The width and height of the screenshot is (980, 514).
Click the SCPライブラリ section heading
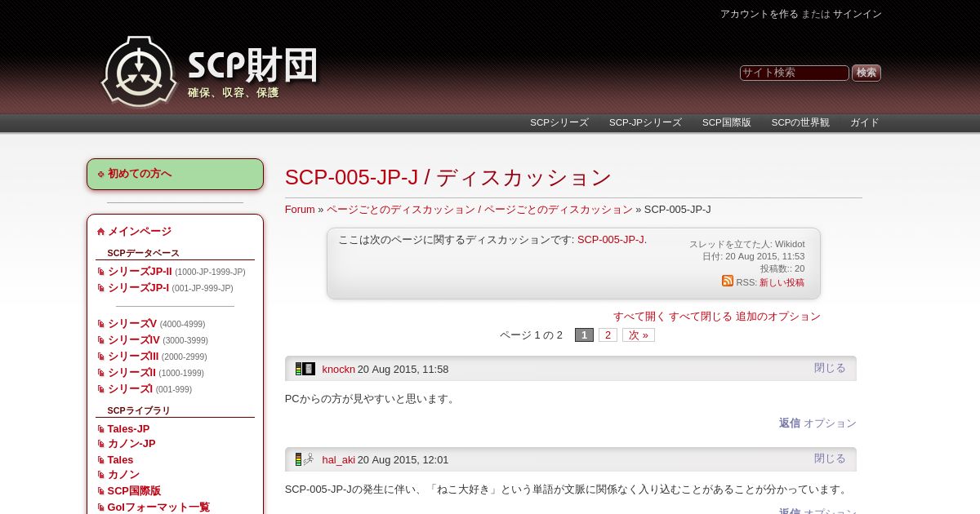[139, 410]
